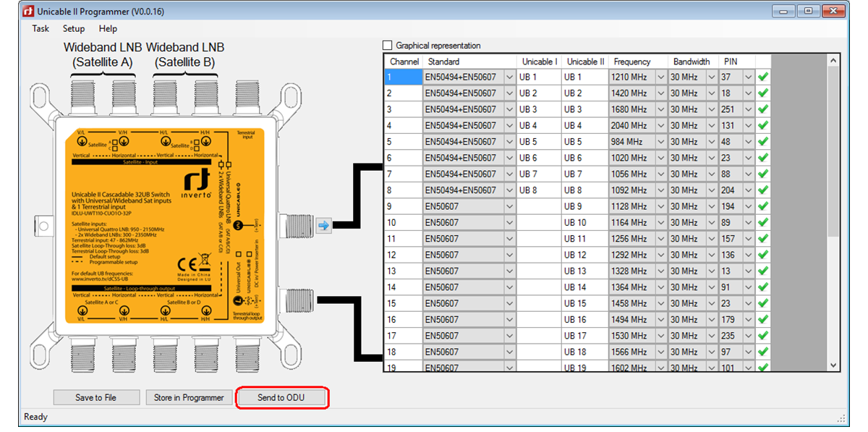Click the table's vertical scrollbar down arrow

click(x=833, y=365)
